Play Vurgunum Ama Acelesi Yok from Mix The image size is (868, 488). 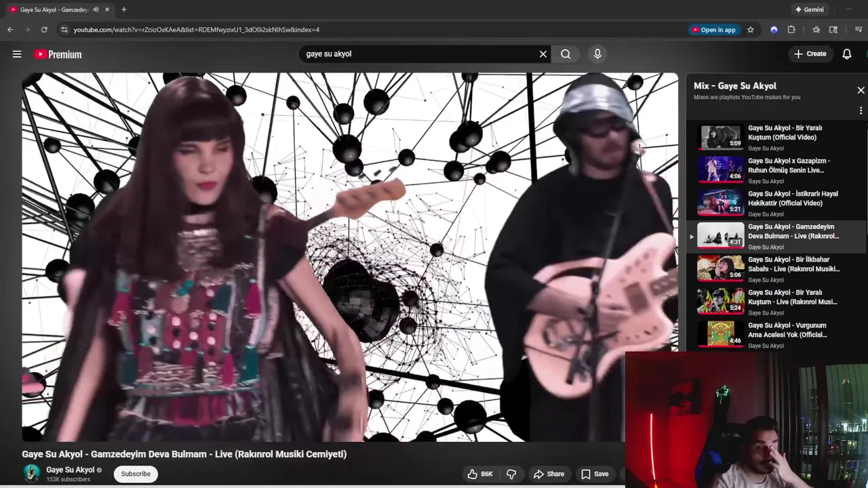tap(776, 335)
